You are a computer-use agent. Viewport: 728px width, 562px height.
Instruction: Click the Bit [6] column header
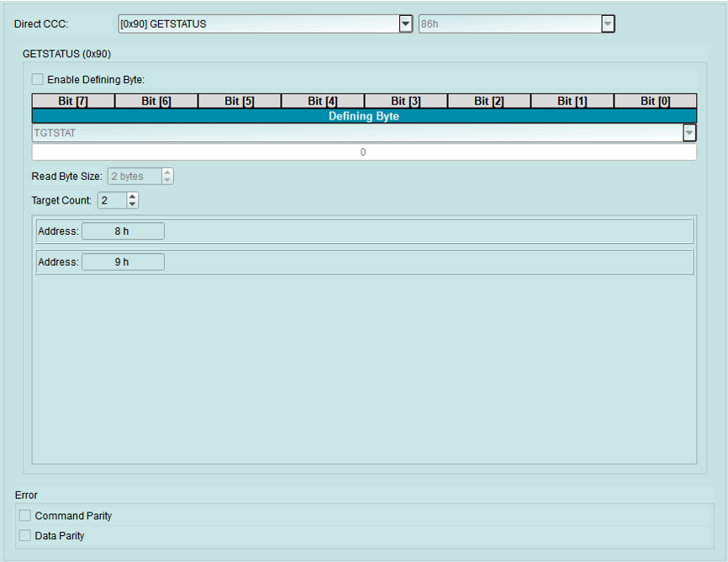tap(156, 101)
